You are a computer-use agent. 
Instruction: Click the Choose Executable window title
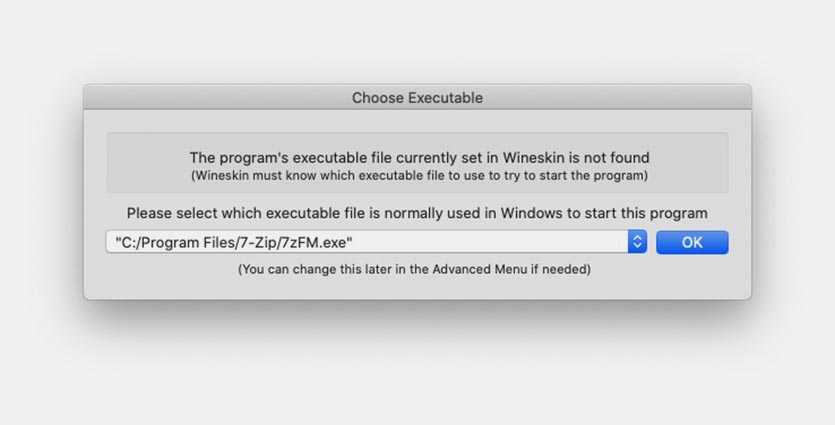click(417, 98)
